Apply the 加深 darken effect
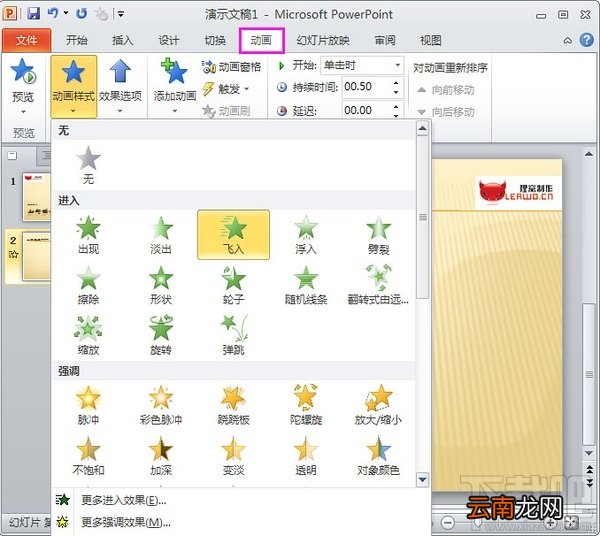This screenshot has width=600, height=536. (x=161, y=456)
